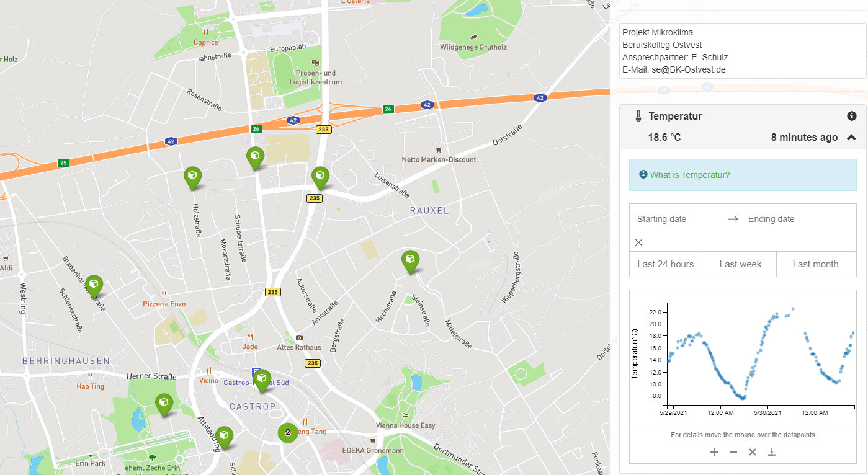This screenshot has width=868, height=475.
Task: Click the Europaplatz map label
Action: 289,48
